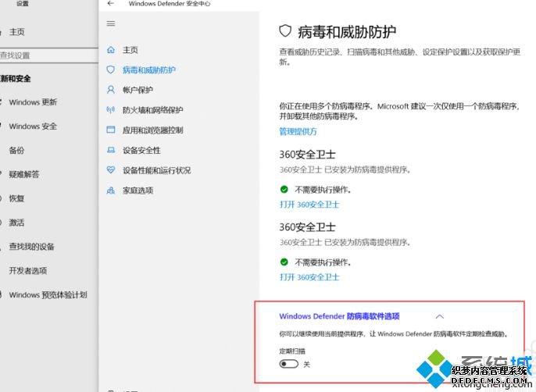Screen dimensions: 536x392
Task: Click the laptop icon for 设备安全性
Action: 111,150
